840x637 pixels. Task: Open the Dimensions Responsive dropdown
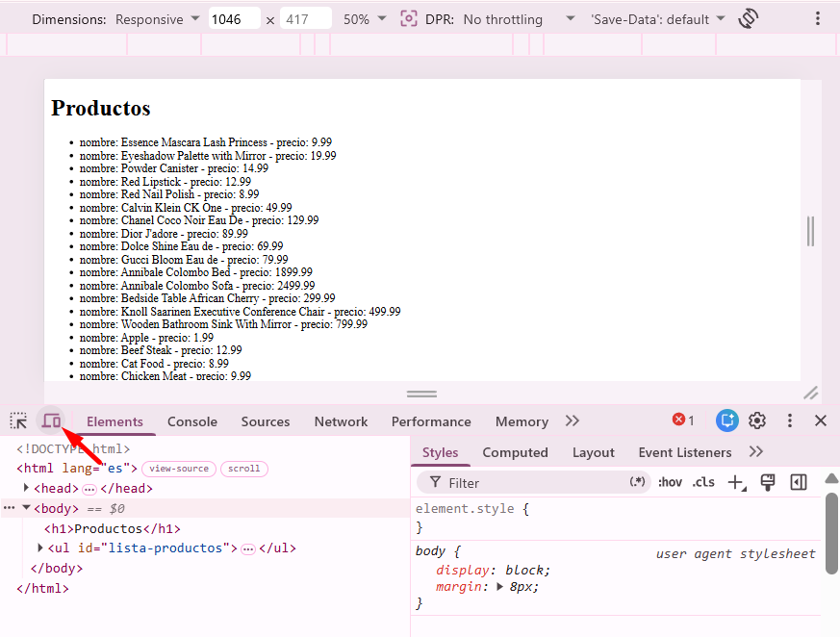tap(158, 19)
